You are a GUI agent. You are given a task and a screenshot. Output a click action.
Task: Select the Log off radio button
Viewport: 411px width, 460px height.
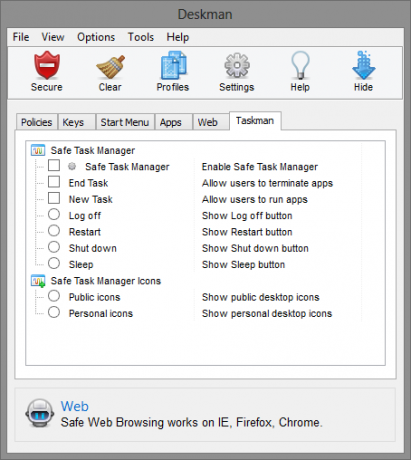pyautogui.click(x=54, y=214)
